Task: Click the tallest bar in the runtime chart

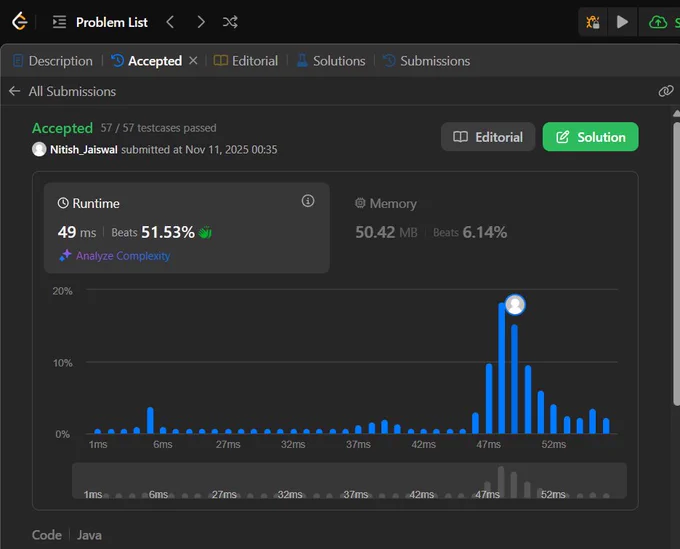Action: point(502,368)
